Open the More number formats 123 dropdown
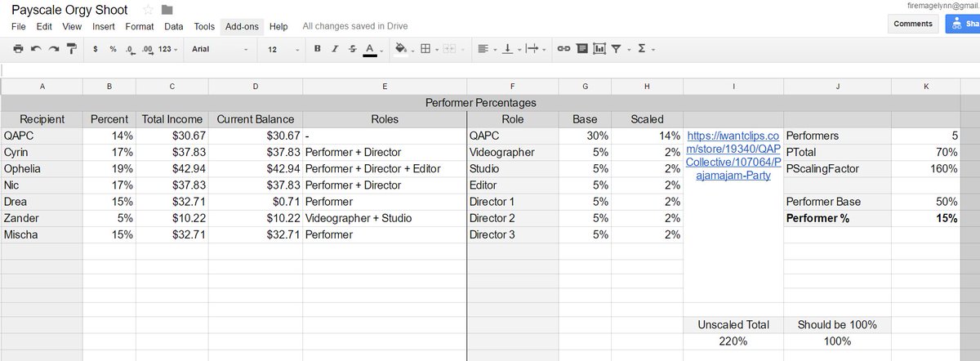 click(168, 49)
